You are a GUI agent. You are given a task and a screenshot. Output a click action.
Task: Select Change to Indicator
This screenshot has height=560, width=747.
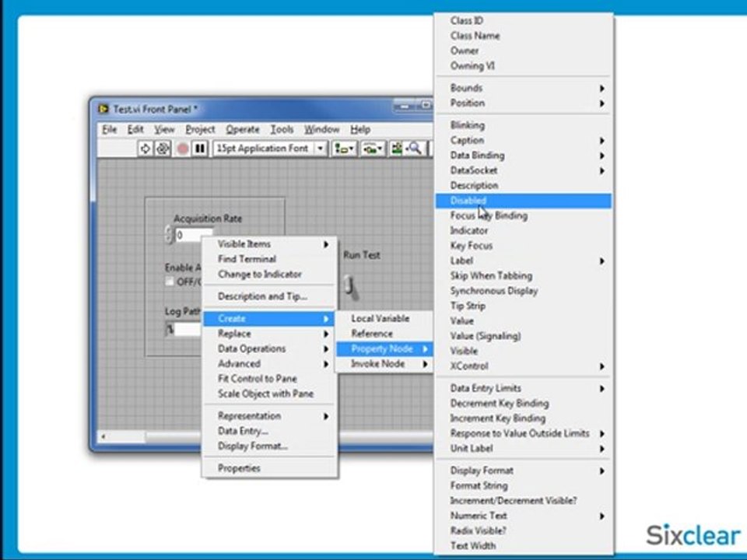pos(270,275)
